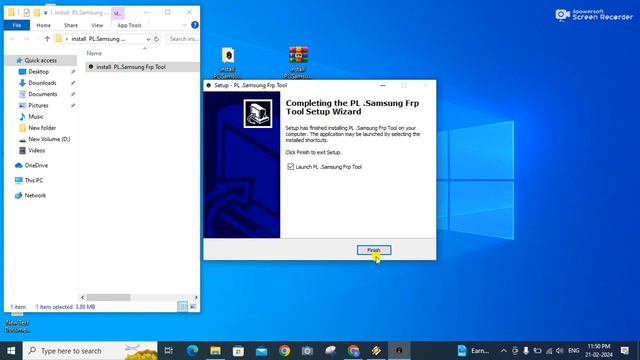Screen dimensions: 640x360
Task: Open the View ribbon tab
Action: pos(97,25)
